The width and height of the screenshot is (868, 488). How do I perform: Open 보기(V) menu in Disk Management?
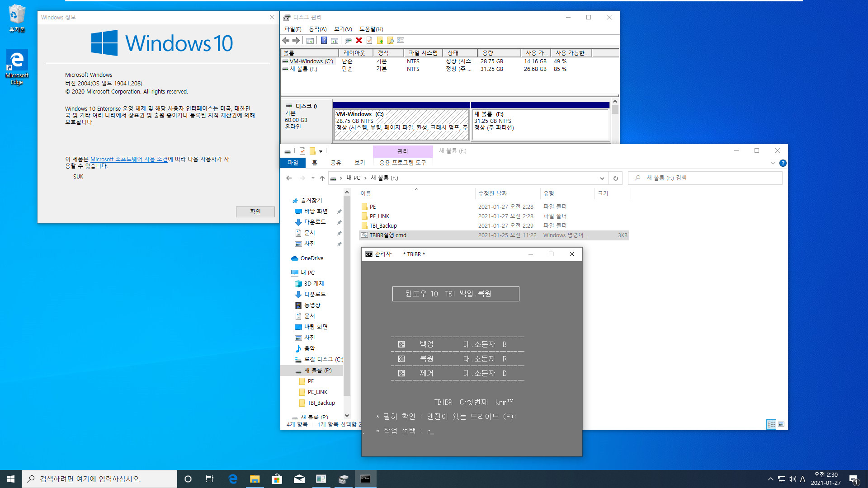(343, 29)
